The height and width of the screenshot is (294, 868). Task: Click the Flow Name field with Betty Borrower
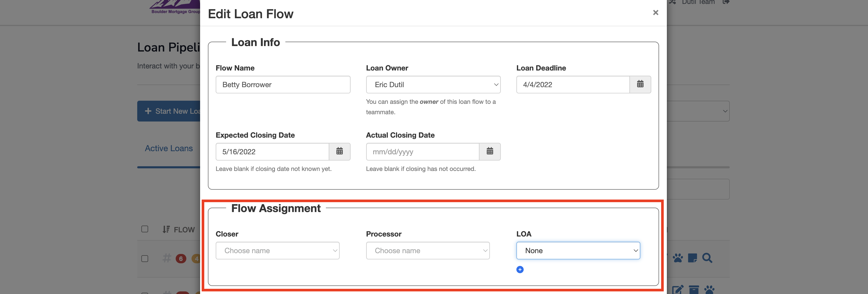pos(283,84)
